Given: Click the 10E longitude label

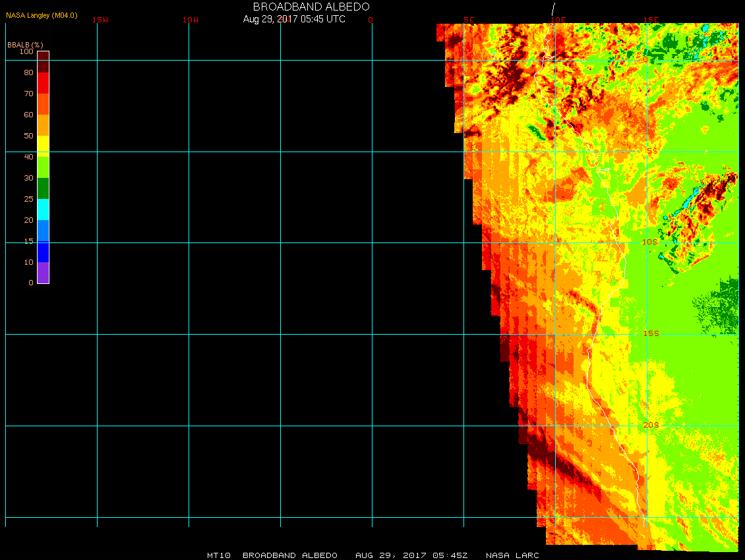Looking at the screenshot, I should pos(558,20).
